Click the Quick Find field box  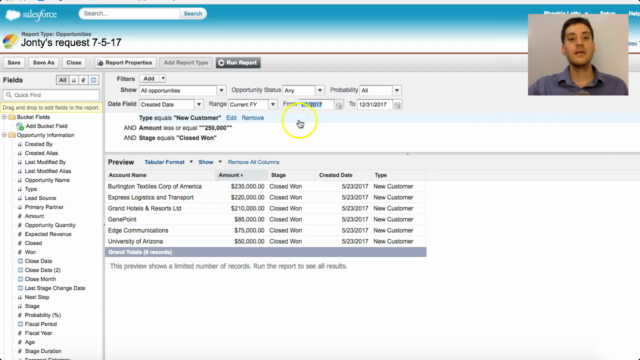point(51,95)
